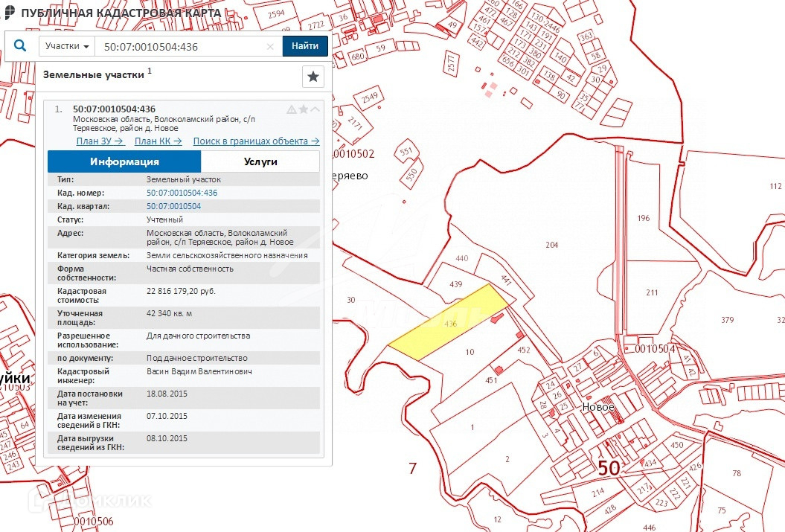Collapse the result card with the chevron
Screen dimensions: 785x532
click(315, 109)
